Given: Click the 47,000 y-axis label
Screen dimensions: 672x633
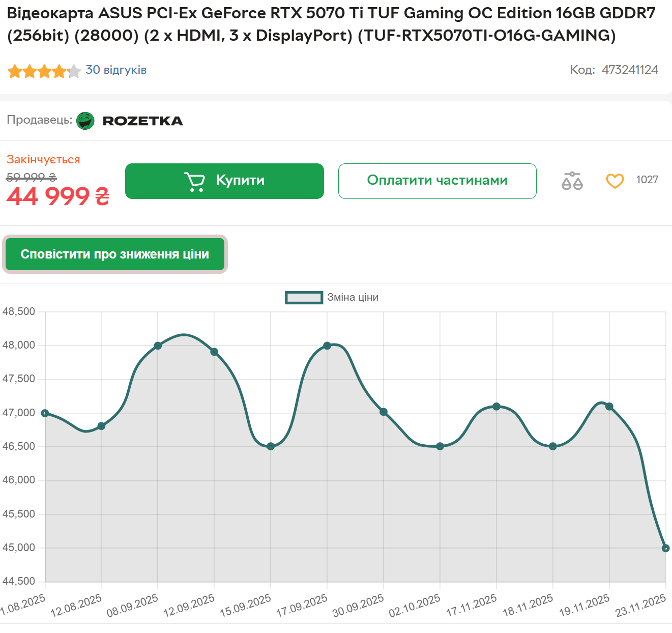Looking at the screenshot, I should click(x=19, y=413).
